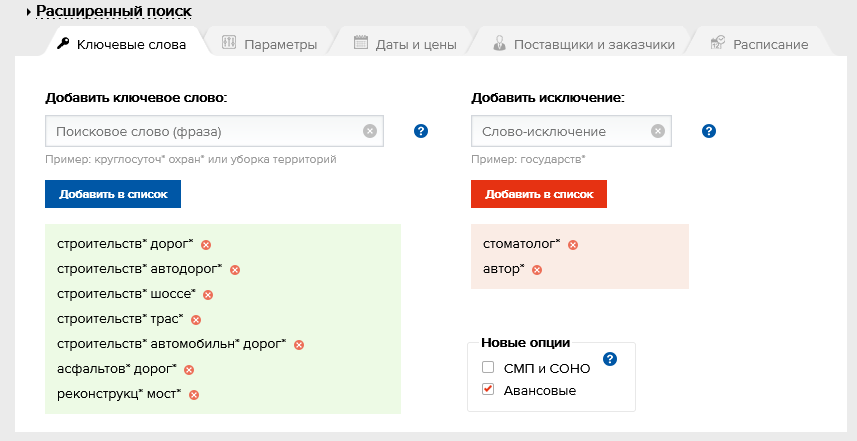The height and width of the screenshot is (441, 857).
Task: Open the 'Даты и цены' tab
Action: point(406,44)
